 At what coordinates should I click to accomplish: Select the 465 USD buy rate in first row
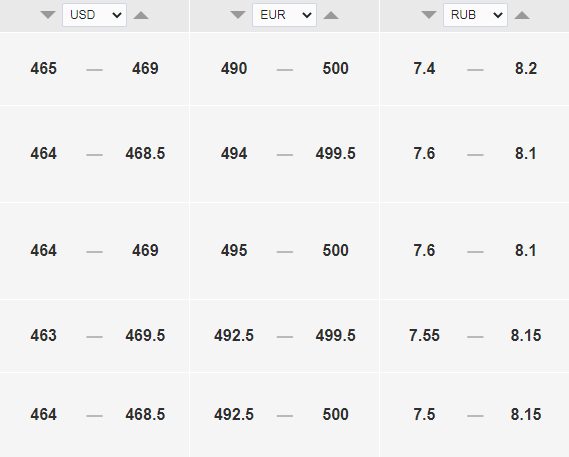pos(44,68)
